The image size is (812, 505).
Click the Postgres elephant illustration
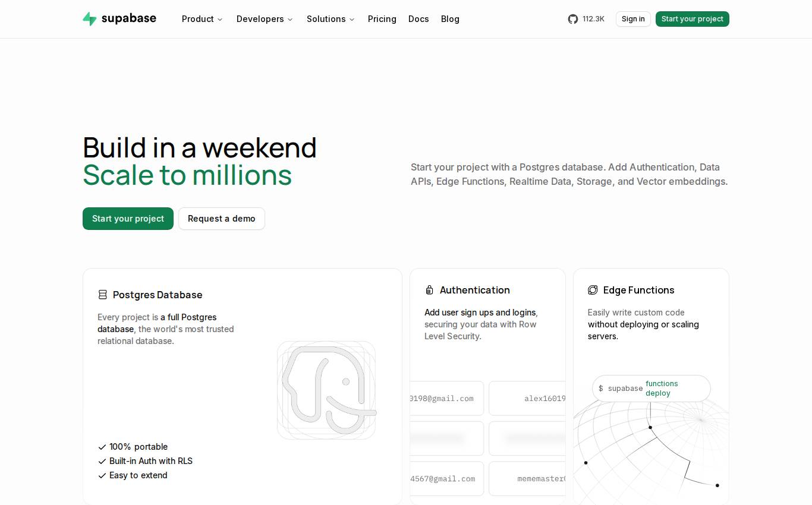[x=326, y=390]
